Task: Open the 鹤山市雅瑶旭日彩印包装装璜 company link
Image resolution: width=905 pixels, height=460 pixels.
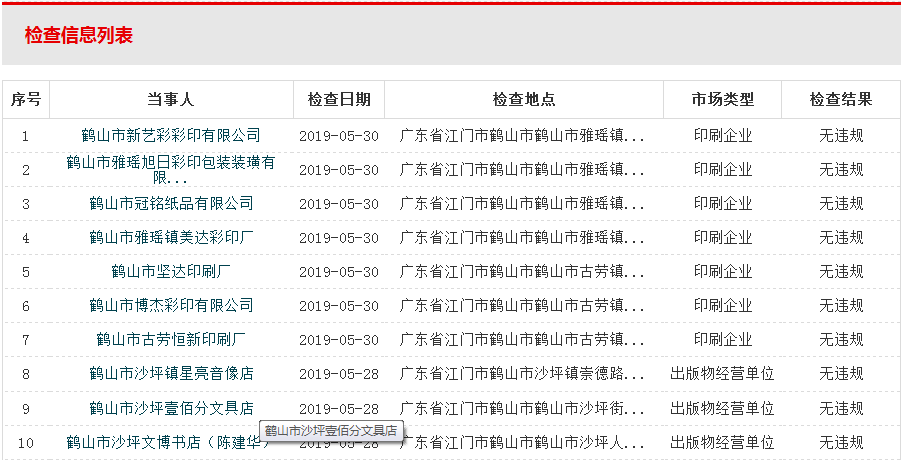Action: click(x=171, y=162)
